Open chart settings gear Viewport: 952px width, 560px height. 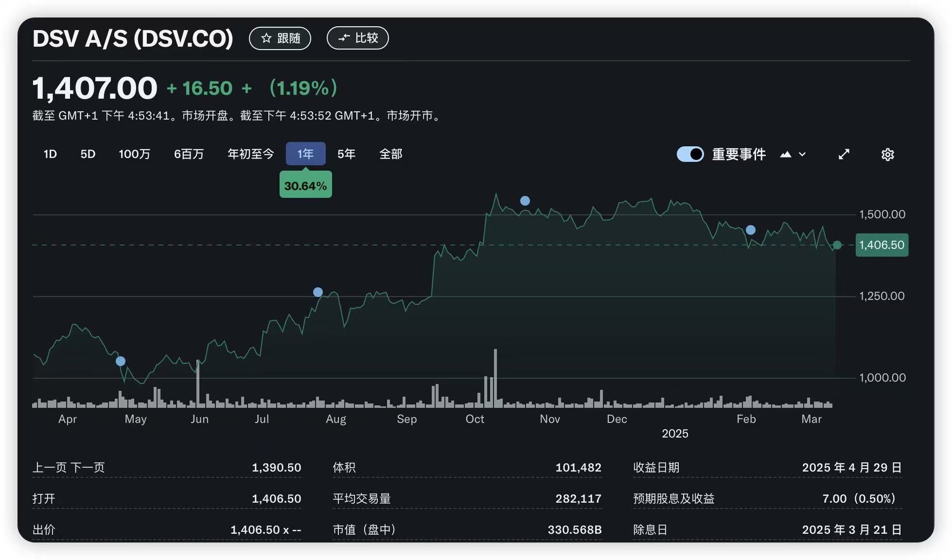coord(887,155)
